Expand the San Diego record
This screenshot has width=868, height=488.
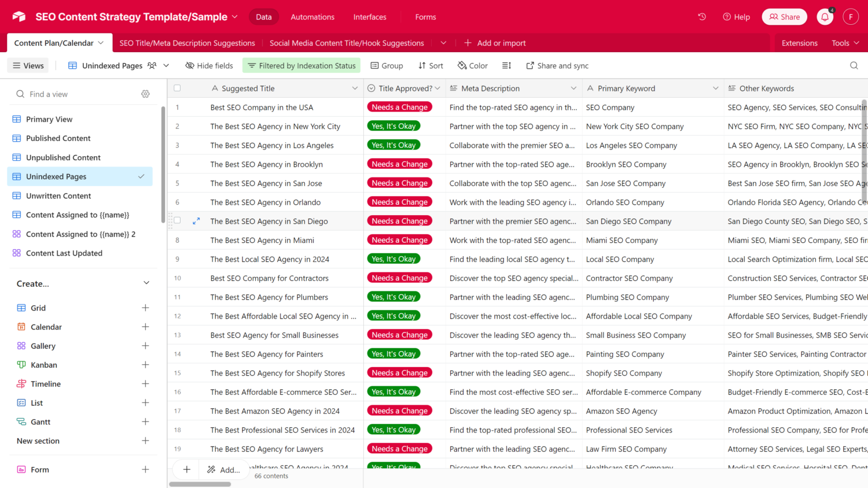click(196, 221)
